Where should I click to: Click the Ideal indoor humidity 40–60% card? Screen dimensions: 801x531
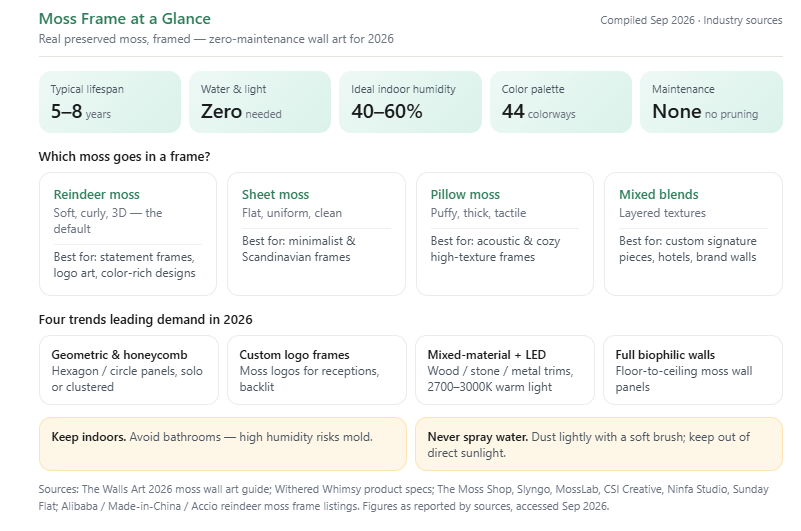410,102
